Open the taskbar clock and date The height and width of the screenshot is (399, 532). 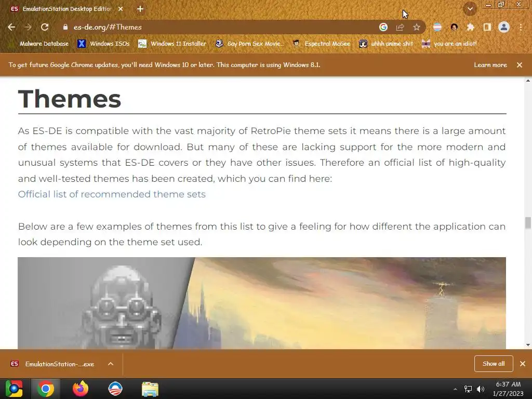coord(508,389)
